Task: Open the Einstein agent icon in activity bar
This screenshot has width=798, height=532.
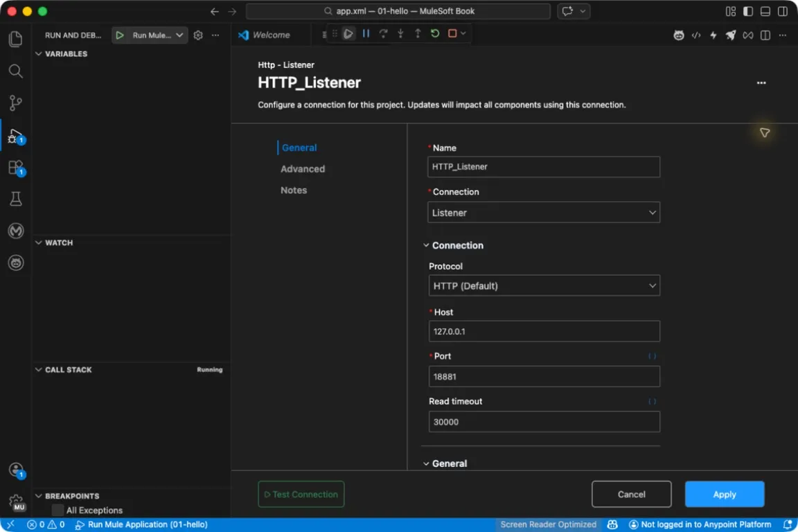Action: 16,263
